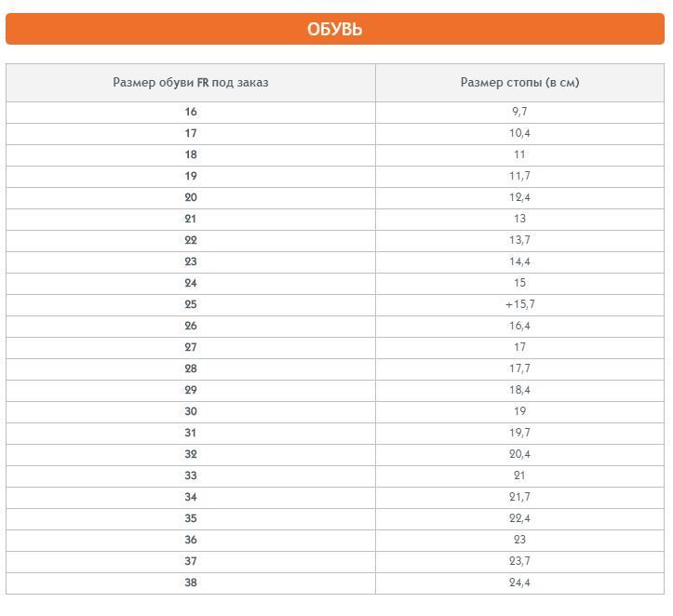Image resolution: width=673 pixels, height=616 pixels.
Task: Click shoe size 35 cell
Action: 191,518
